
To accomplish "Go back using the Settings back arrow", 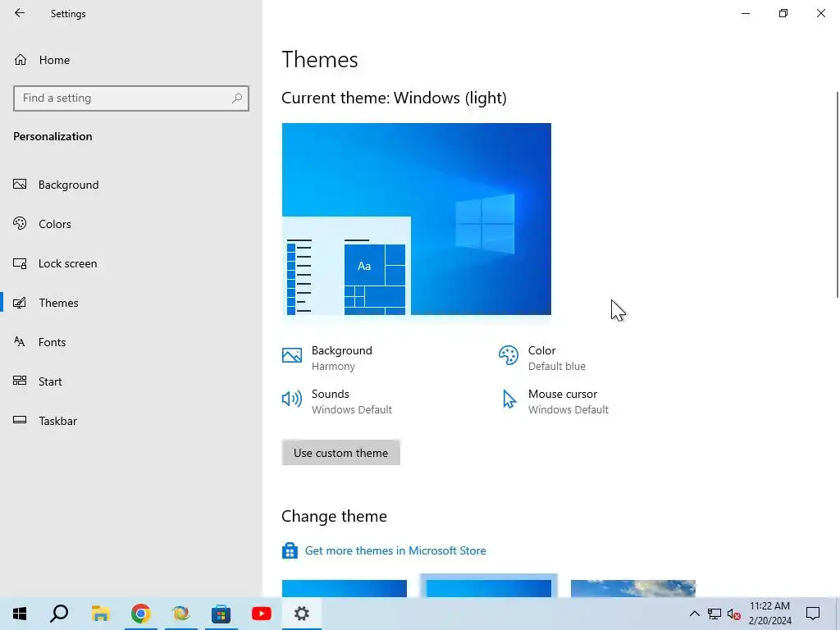I will (20, 13).
